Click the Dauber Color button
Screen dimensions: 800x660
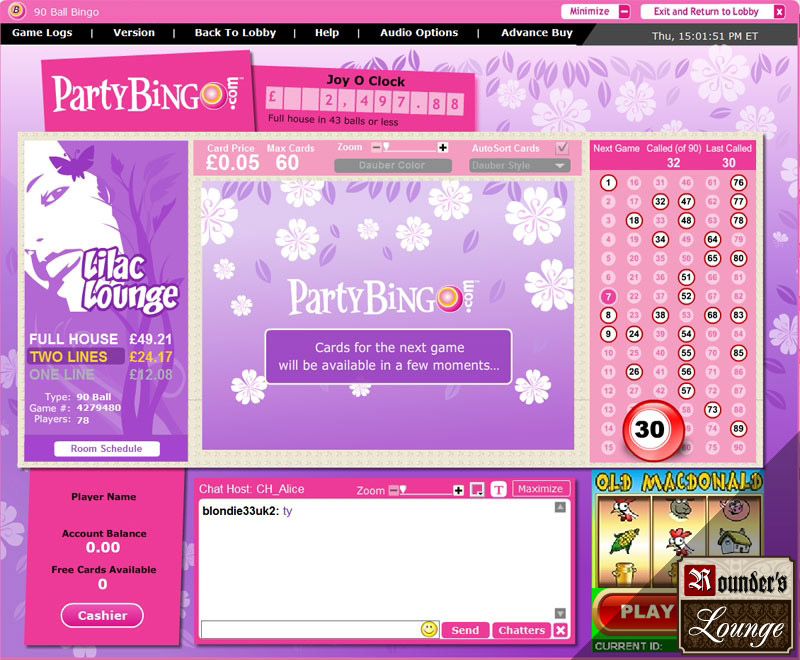click(x=392, y=165)
